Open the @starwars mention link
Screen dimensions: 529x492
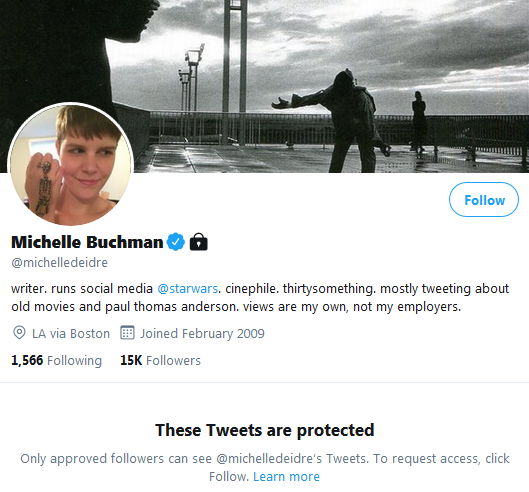(188, 289)
